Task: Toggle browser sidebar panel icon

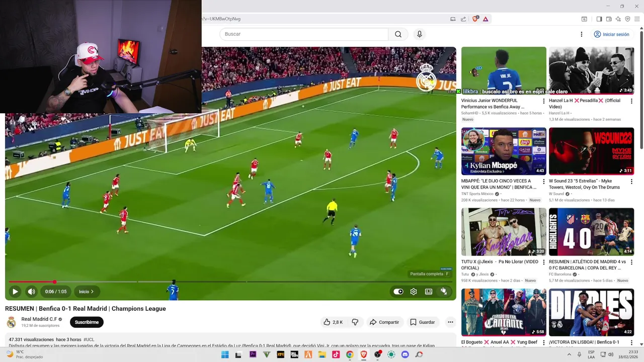Action: click(x=599, y=19)
